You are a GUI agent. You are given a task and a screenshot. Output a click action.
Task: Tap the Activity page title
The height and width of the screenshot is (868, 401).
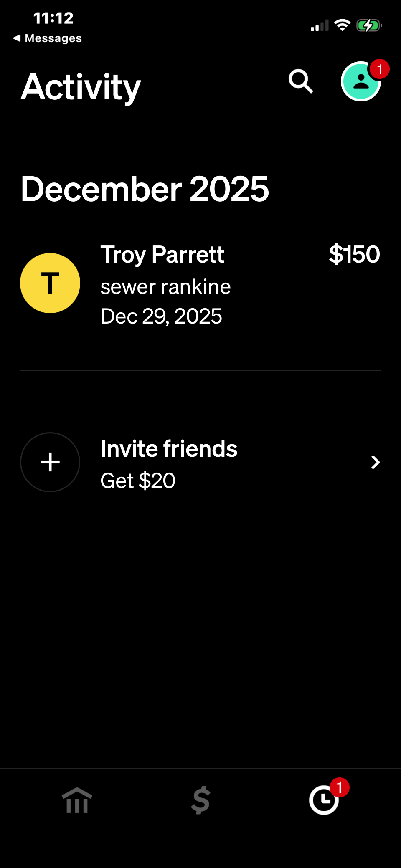(x=81, y=87)
